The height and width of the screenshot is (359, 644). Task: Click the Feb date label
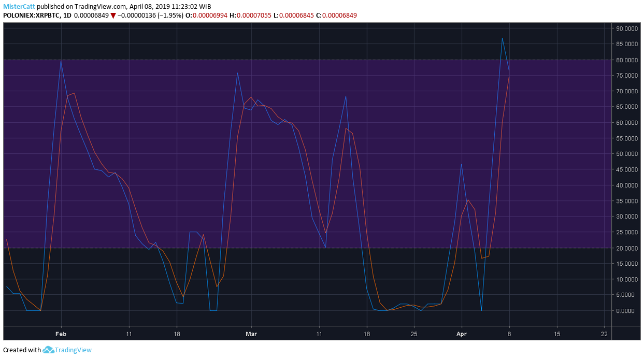(x=62, y=334)
